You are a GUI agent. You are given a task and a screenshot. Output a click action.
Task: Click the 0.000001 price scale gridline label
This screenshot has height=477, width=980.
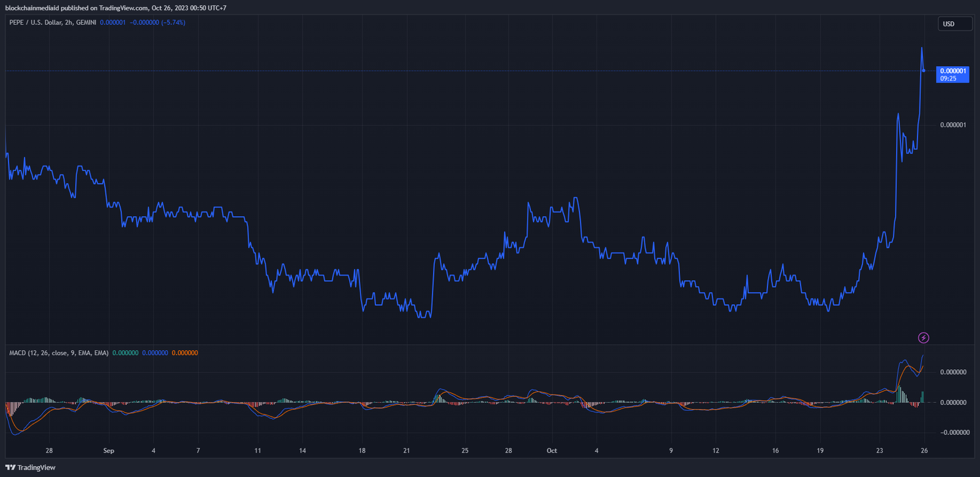pos(953,125)
